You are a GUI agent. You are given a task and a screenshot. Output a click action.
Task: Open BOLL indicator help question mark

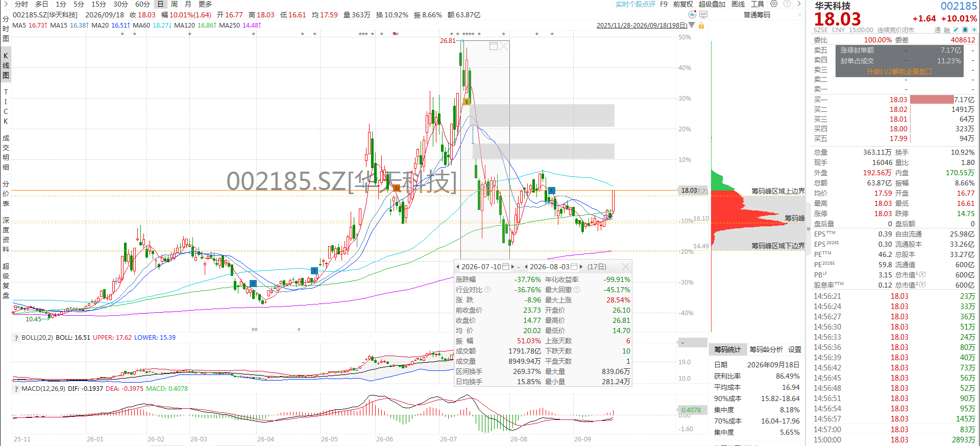pos(16,338)
